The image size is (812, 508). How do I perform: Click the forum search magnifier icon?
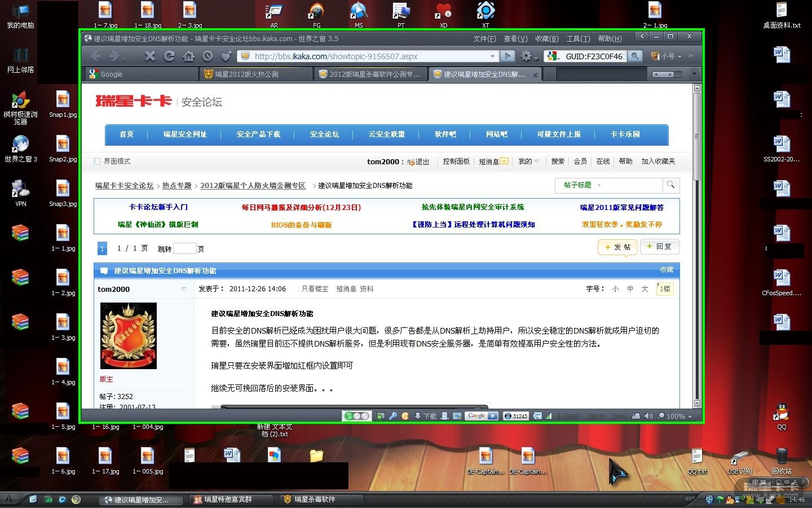[670, 185]
